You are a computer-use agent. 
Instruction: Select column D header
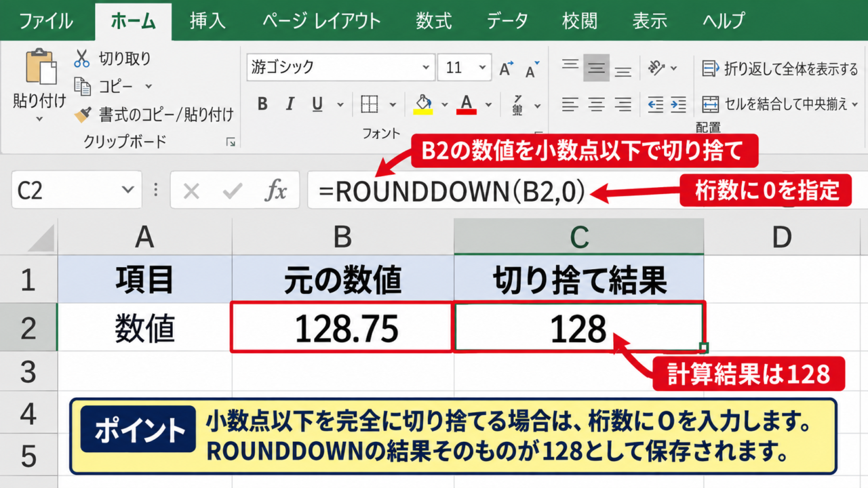point(783,237)
